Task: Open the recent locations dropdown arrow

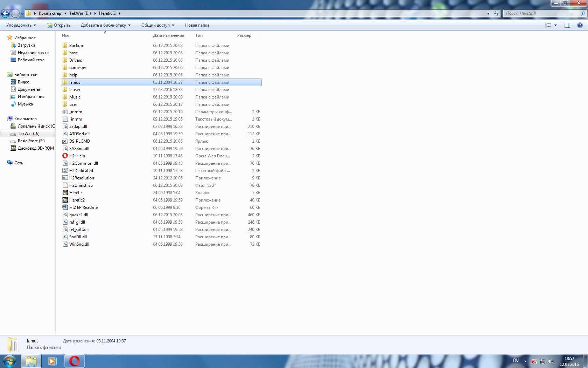Action: coord(22,14)
